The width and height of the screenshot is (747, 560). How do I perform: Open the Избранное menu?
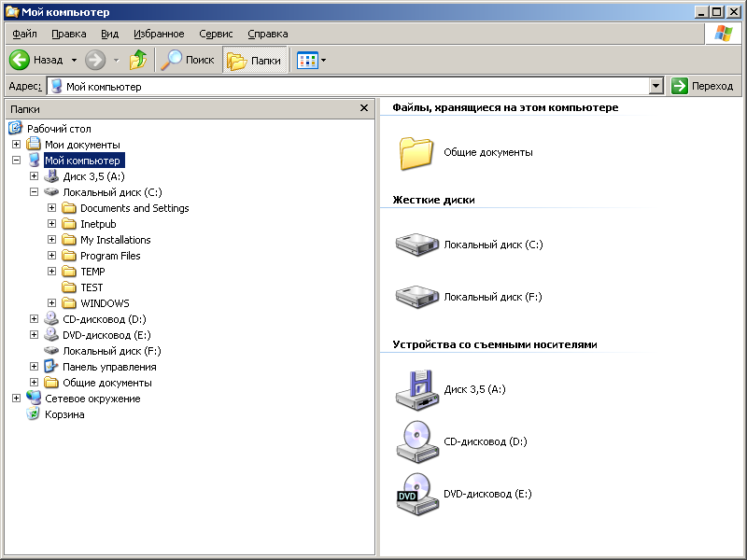(x=159, y=34)
